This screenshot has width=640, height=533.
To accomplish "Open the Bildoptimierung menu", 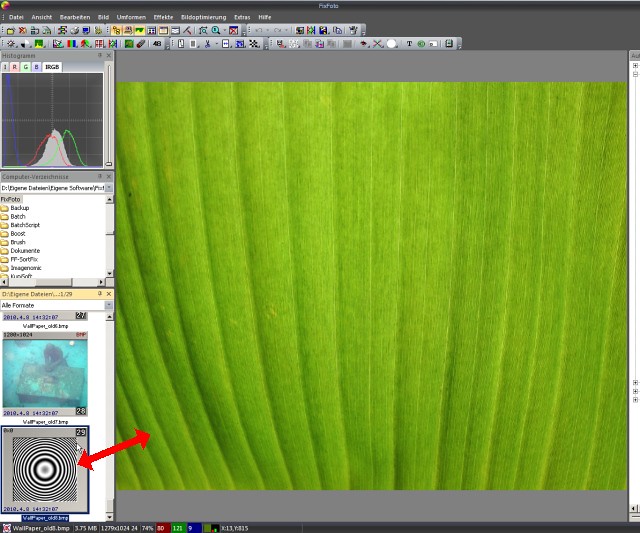I will click(x=203, y=17).
